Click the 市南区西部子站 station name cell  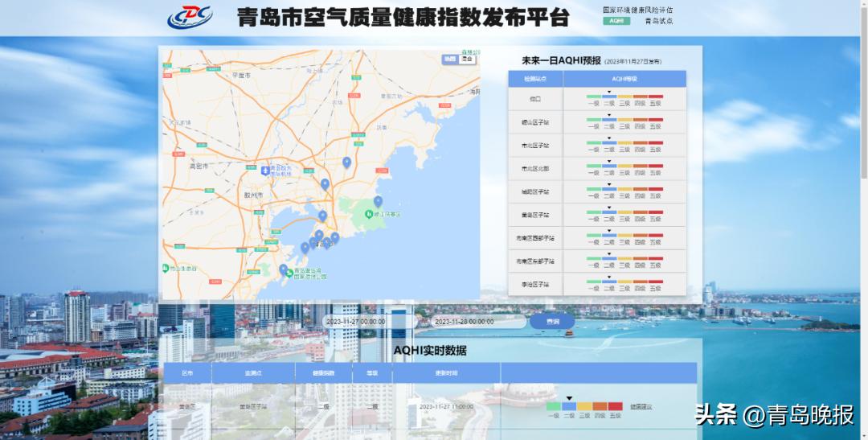536,238
